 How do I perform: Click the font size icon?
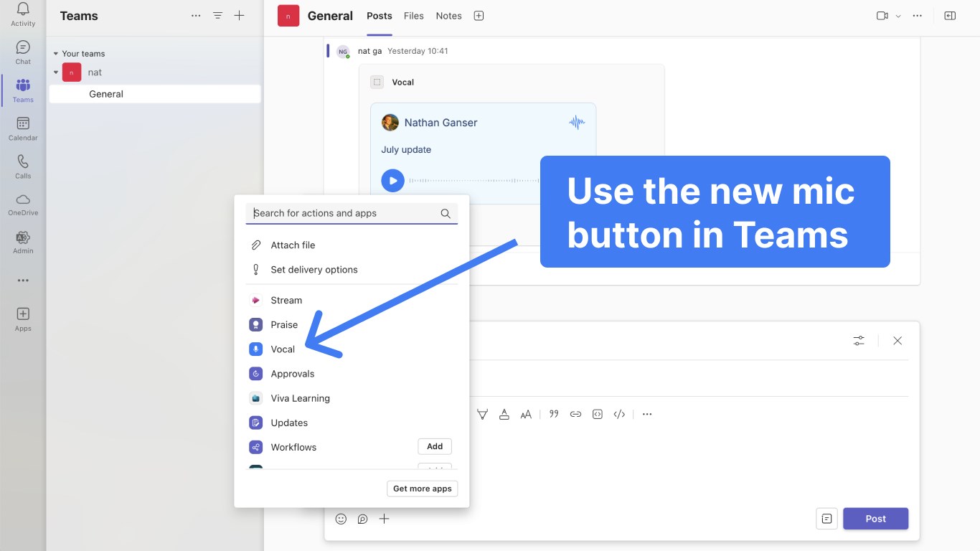tap(526, 414)
